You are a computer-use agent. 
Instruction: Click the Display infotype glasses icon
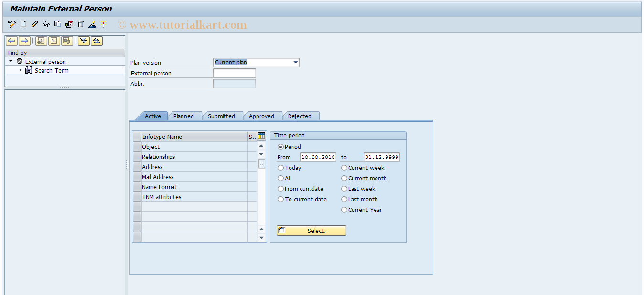[46, 24]
